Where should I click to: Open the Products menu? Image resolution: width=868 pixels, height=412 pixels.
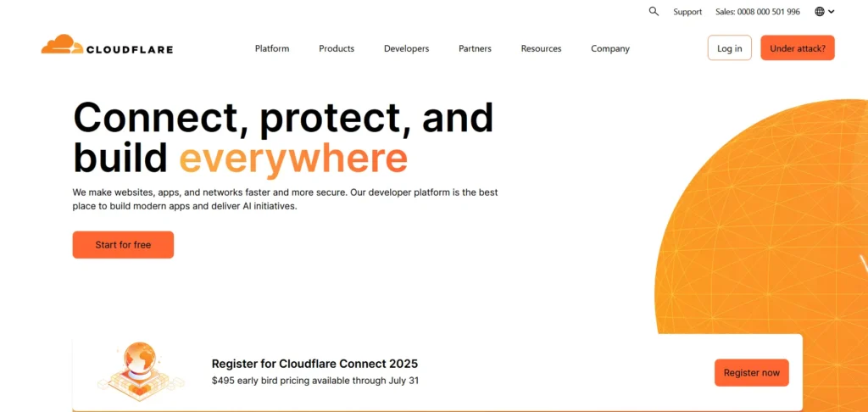click(x=337, y=48)
